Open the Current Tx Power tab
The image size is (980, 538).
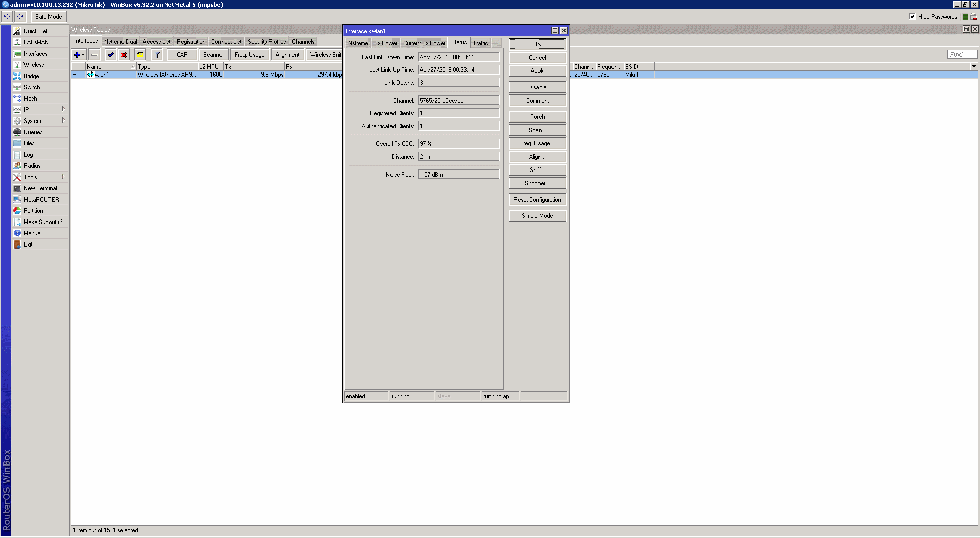click(424, 43)
